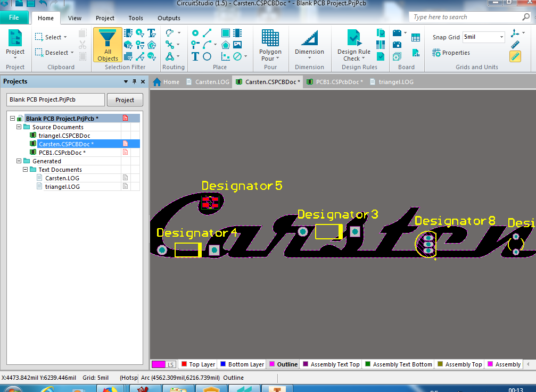Place a fill rectangle

point(226,33)
